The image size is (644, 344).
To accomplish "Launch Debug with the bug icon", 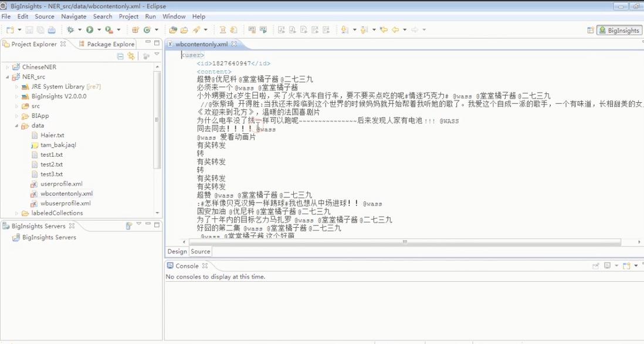I will (x=70, y=29).
